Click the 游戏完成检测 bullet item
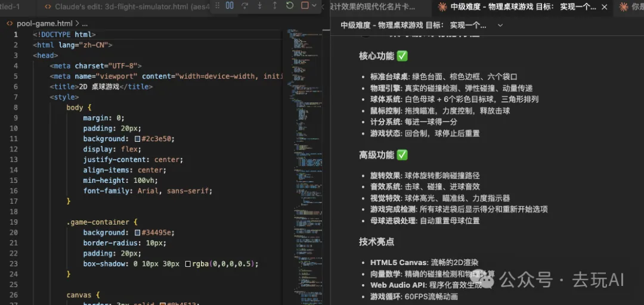Screen dimensions: 644x305 click(x=459, y=209)
